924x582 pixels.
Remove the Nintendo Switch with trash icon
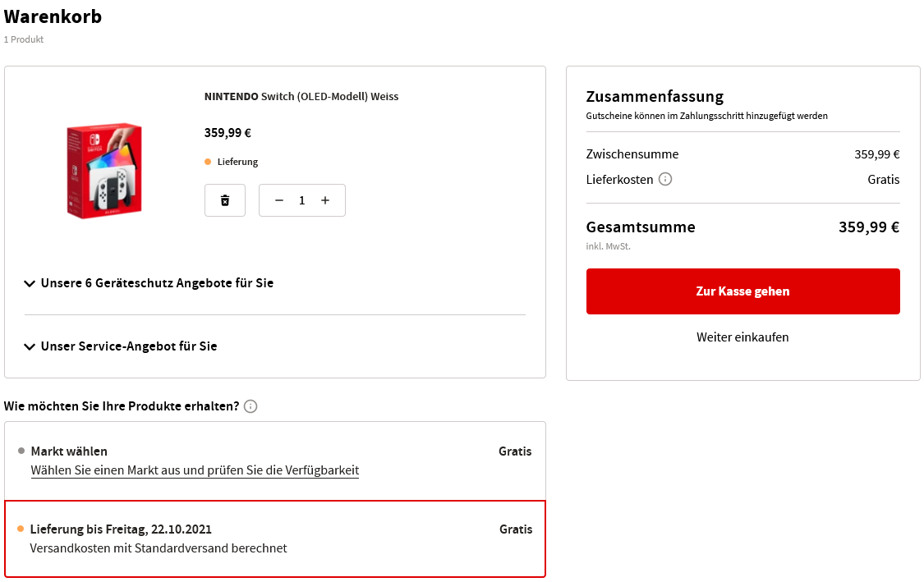pyautogui.click(x=225, y=200)
